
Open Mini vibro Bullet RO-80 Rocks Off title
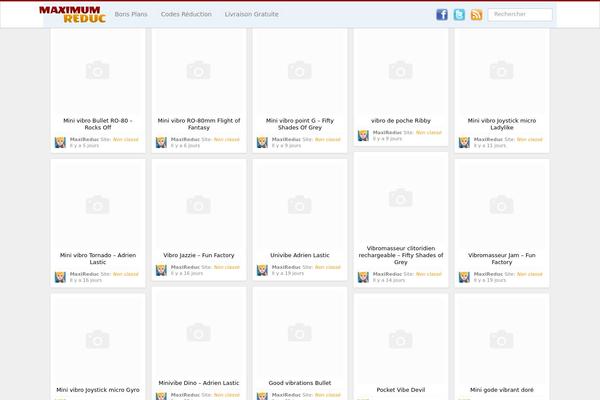(x=98, y=124)
